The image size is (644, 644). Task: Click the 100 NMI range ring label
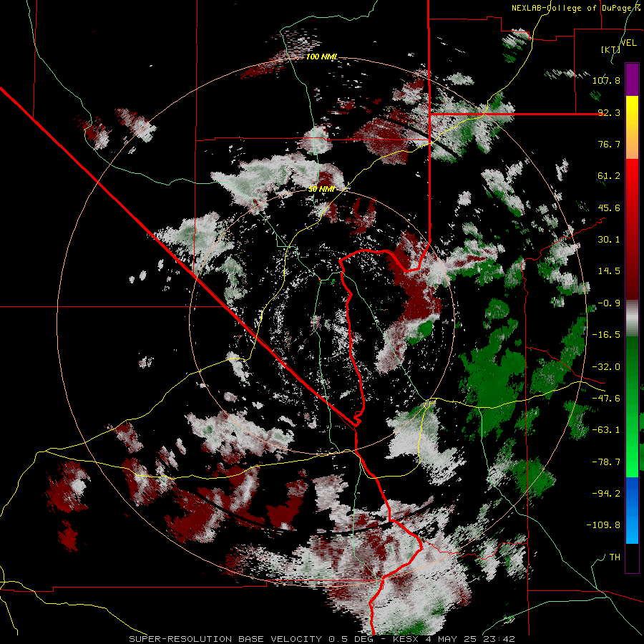pos(322,57)
